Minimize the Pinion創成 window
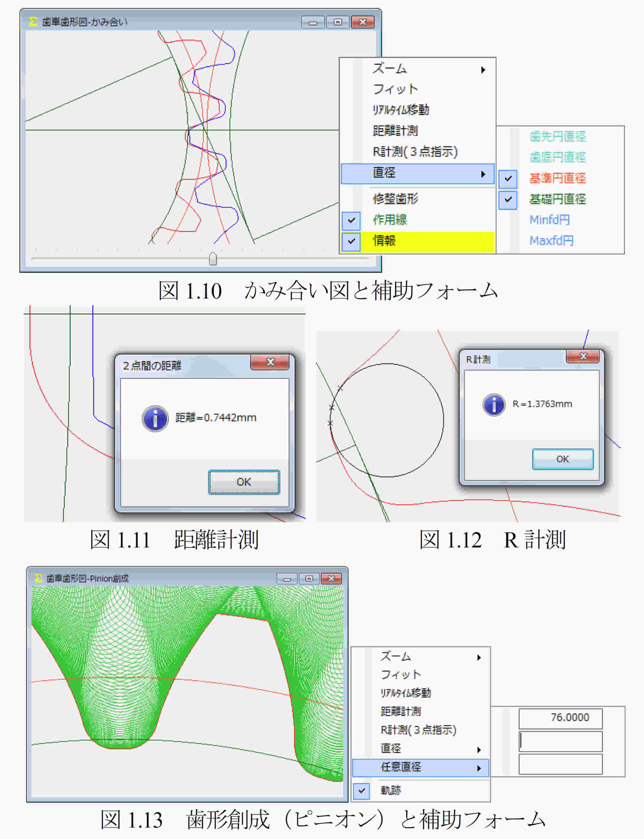The image size is (644, 839). click(x=287, y=579)
